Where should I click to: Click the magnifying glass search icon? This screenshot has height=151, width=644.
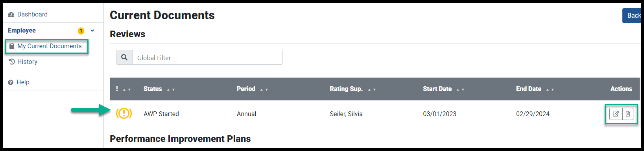pyautogui.click(x=124, y=57)
